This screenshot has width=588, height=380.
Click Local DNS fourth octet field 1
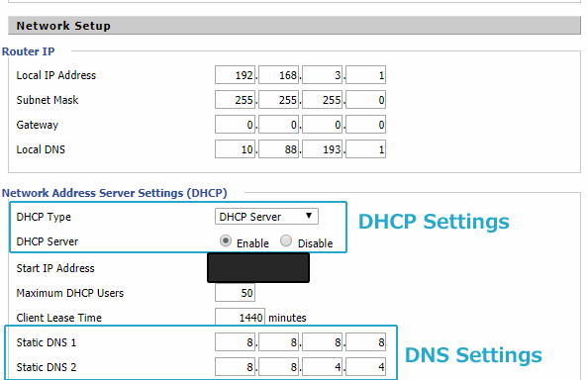[x=365, y=149]
